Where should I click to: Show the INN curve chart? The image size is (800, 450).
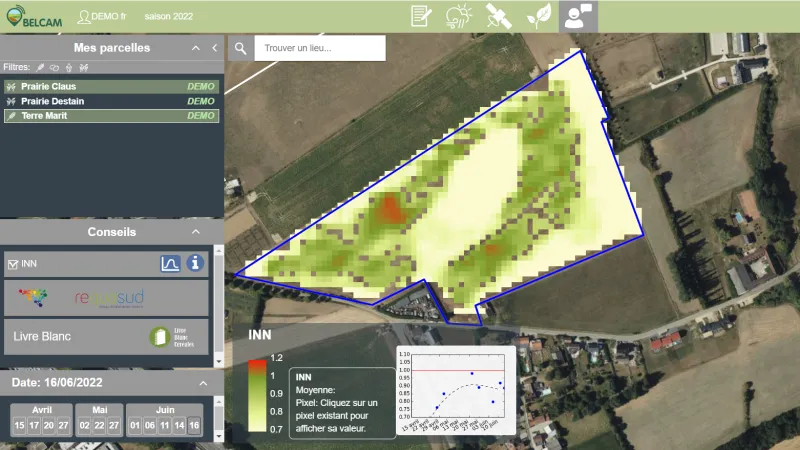click(170, 264)
